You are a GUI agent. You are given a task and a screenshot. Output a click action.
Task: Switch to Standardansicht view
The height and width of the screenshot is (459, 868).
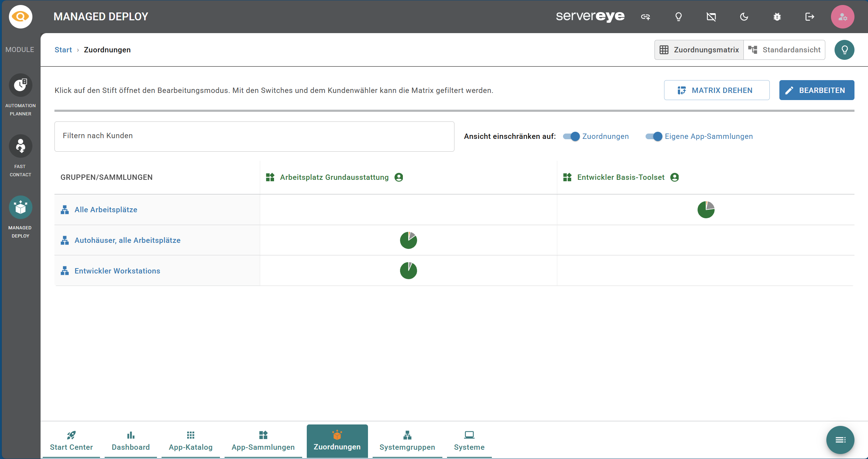tap(784, 50)
